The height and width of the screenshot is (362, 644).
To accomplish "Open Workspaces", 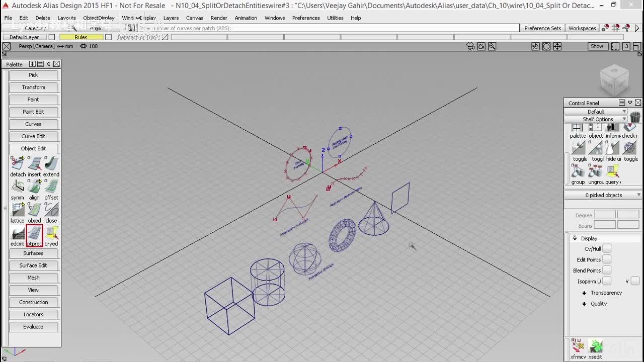I will (582, 28).
